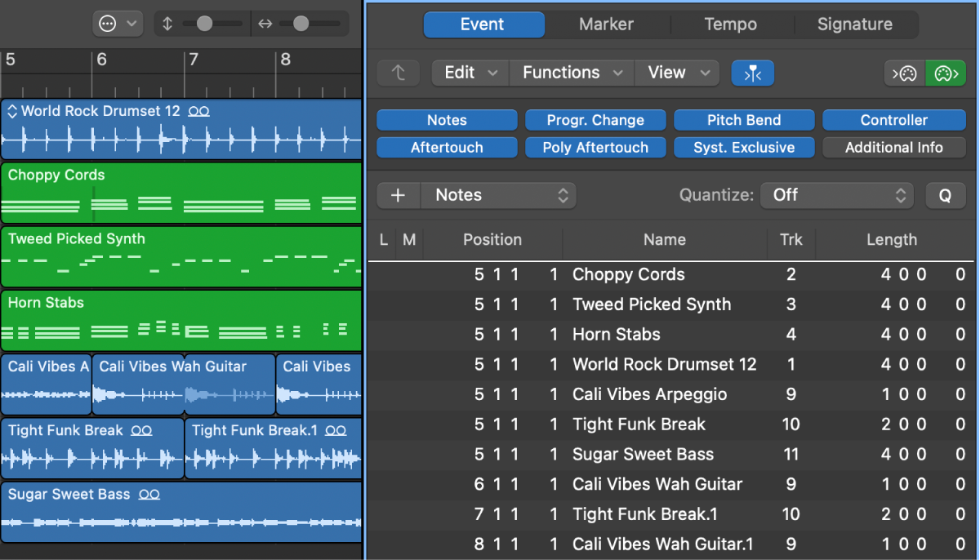This screenshot has height=560, width=980.
Task: Click the blue playhead catch icon beside View
Action: (752, 73)
